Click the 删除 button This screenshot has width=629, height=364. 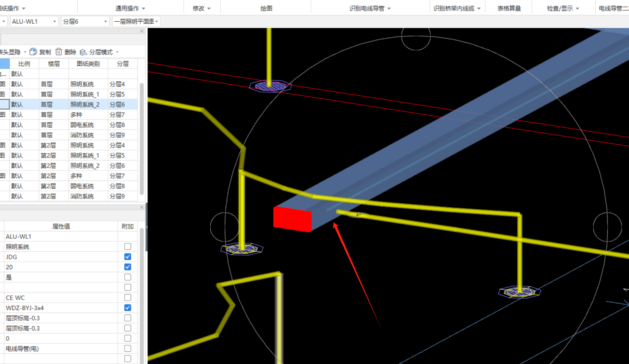coord(66,52)
